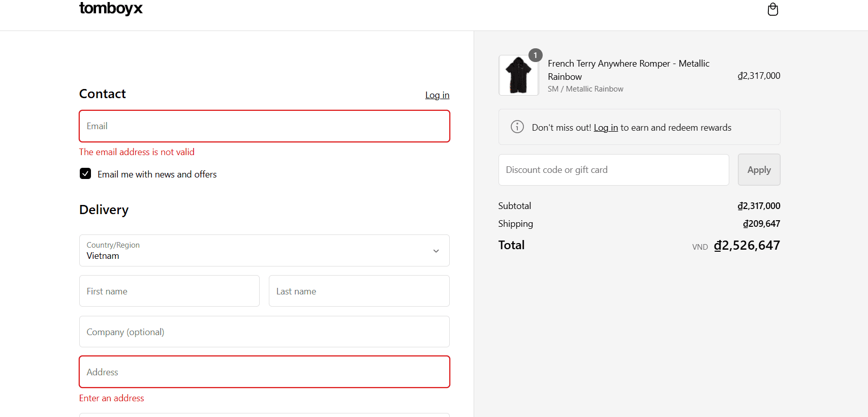
Task: Focus the Email input field
Action: (264, 126)
